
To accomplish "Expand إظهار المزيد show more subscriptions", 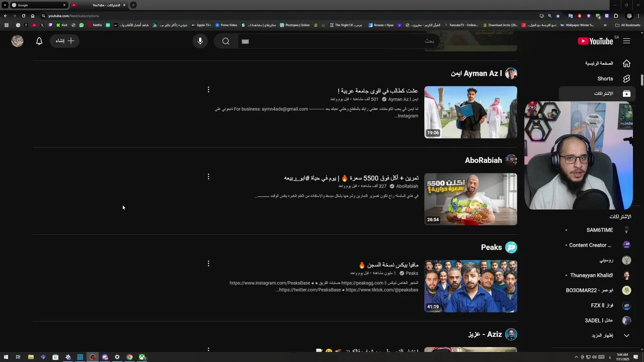I will click(597, 335).
